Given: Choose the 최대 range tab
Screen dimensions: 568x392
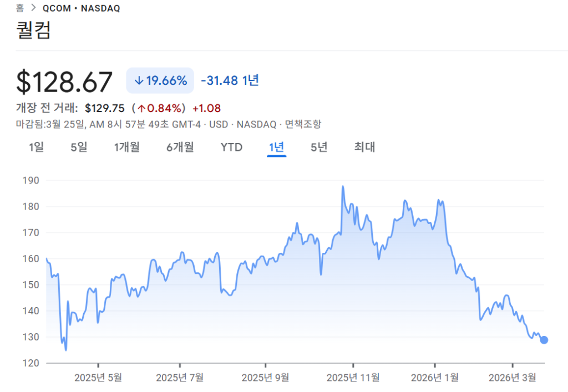Looking at the screenshot, I should tap(364, 147).
